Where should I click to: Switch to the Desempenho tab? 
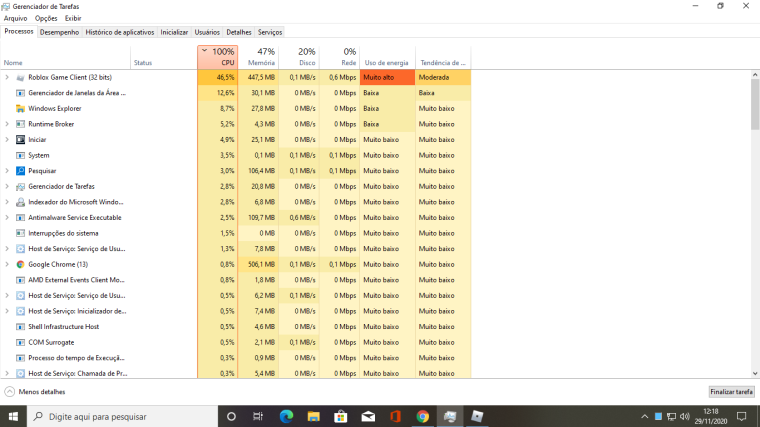60,32
